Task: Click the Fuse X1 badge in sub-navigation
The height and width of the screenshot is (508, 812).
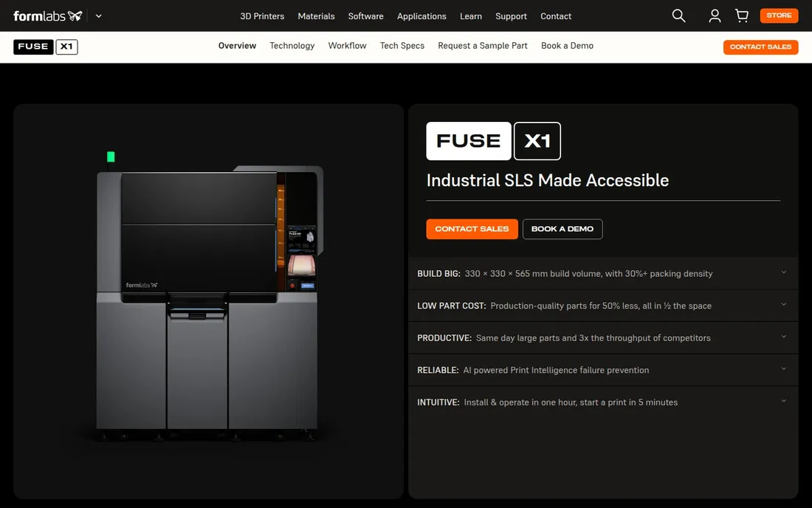Action: [x=46, y=47]
